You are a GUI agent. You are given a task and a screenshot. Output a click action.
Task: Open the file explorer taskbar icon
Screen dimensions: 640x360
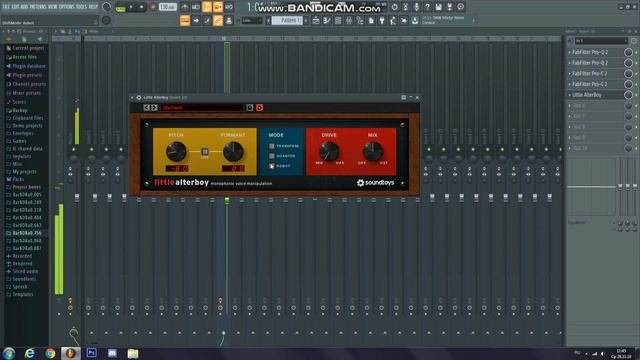133,353
